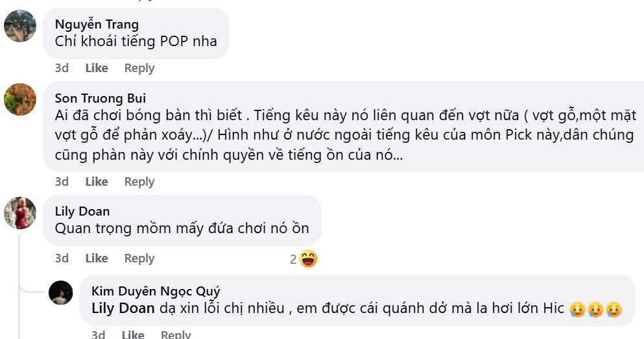The height and width of the screenshot is (339, 644).
Task: Reply to Son Truong Bui's comment
Action: (139, 181)
